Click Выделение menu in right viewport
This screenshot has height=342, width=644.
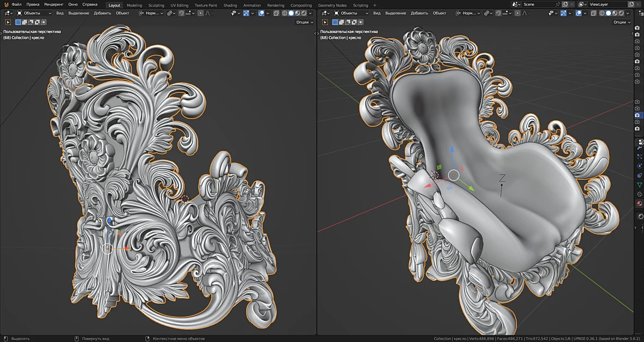click(396, 13)
